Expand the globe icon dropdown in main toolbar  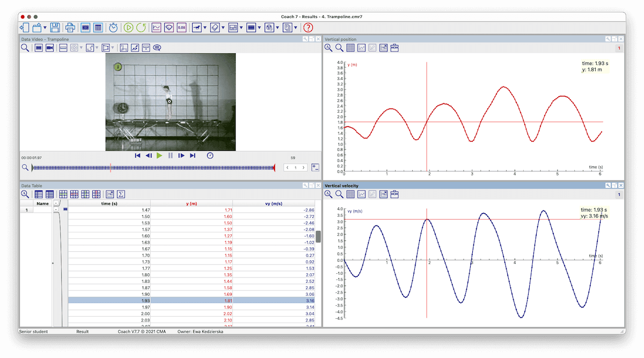click(277, 27)
